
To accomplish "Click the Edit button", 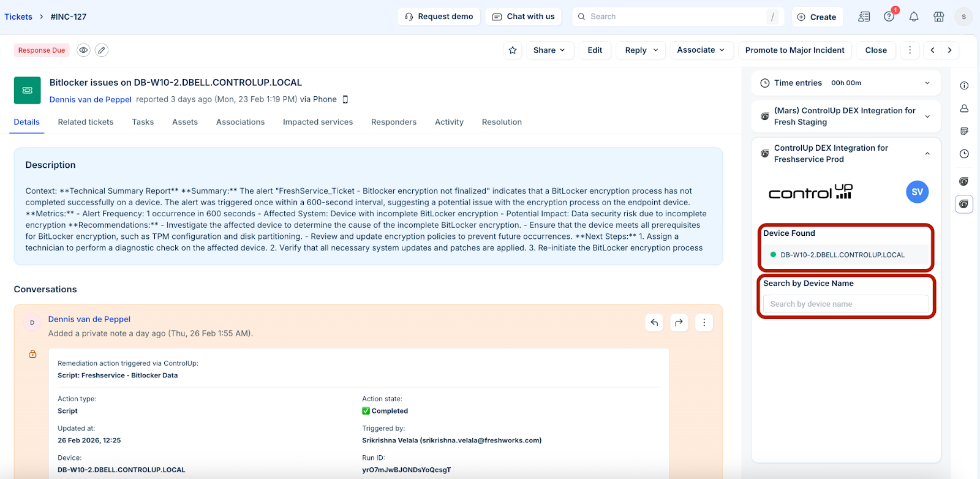I will [x=595, y=50].
